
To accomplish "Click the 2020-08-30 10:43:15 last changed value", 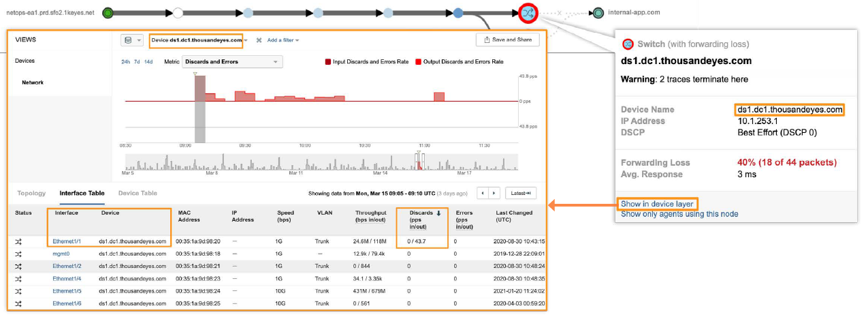I will coord(520,241).
